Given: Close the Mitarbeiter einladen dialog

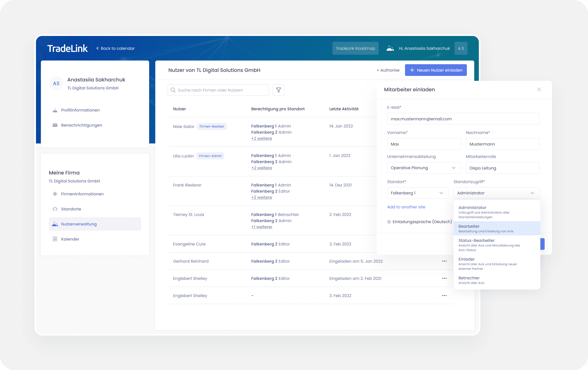Looking at the screenshot, I should (x=539, y=90).
